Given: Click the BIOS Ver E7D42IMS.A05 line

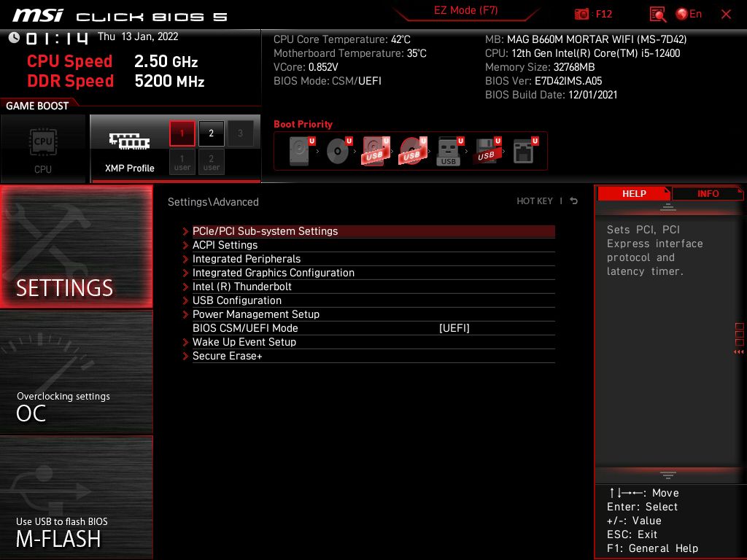Looking at the screenshot, I should click(x=543, y=81).
